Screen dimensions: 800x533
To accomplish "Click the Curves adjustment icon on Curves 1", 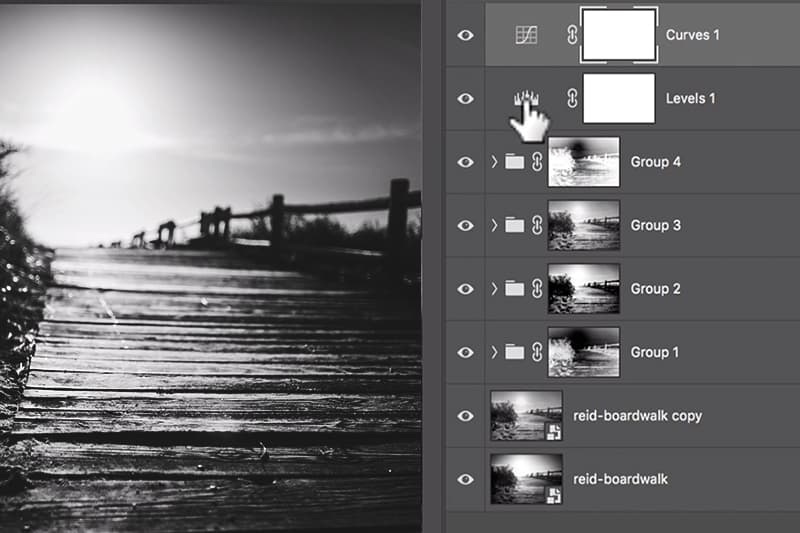I will [x=526, y=35].
